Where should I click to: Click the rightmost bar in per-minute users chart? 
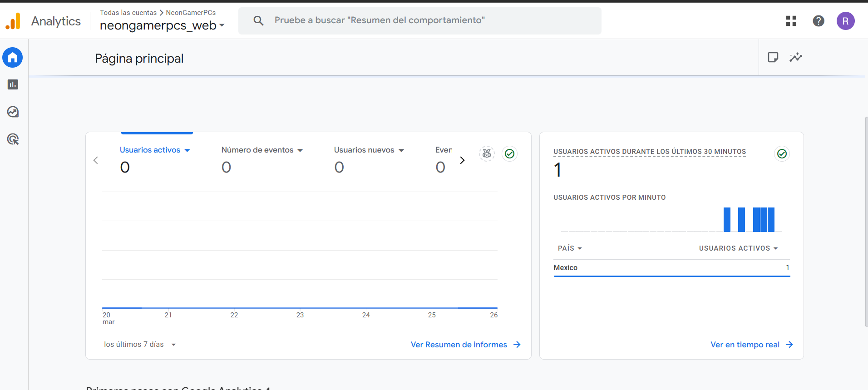coord(771,220)
